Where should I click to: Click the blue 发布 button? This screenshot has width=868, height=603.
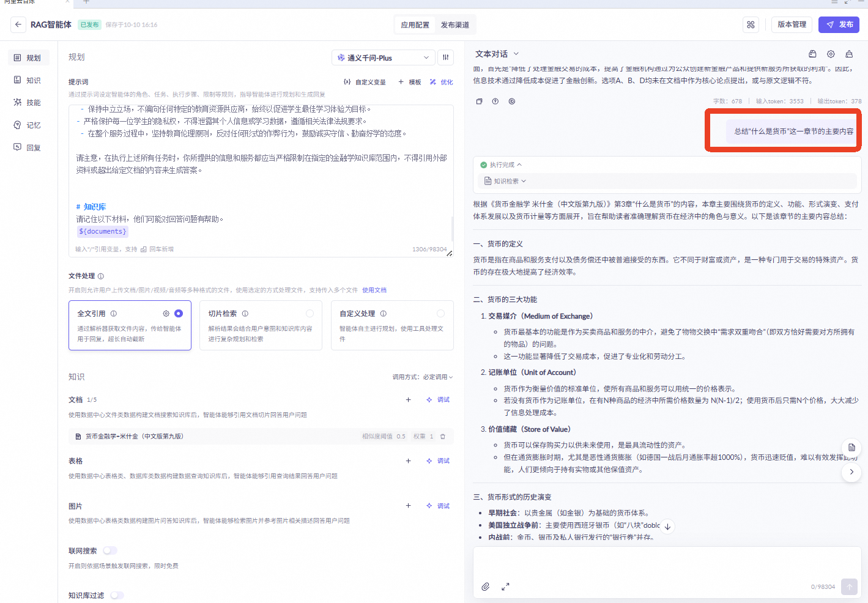(839, 24)
